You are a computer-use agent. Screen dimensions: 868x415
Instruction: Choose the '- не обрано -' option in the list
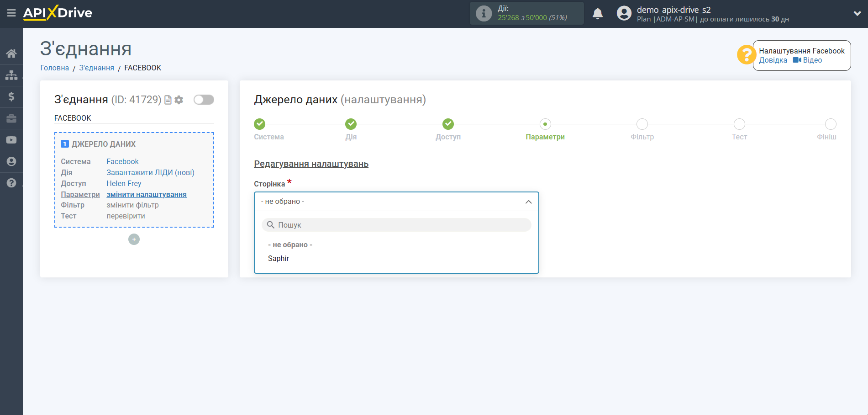click(290, 245)
